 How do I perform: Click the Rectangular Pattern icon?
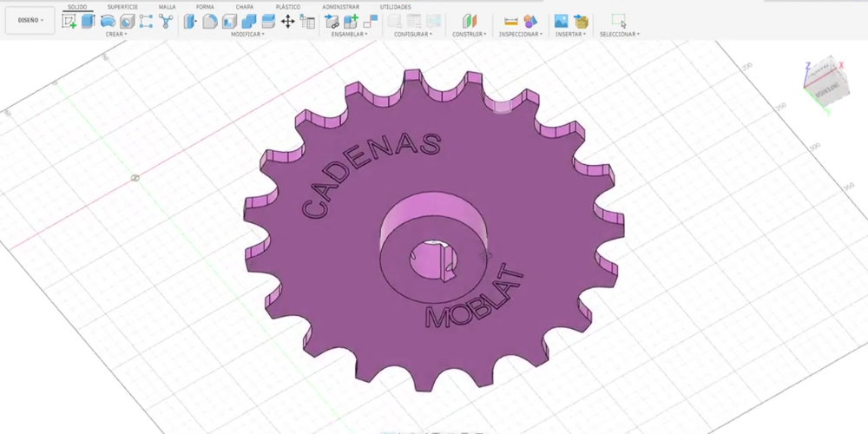coord(146,22)
